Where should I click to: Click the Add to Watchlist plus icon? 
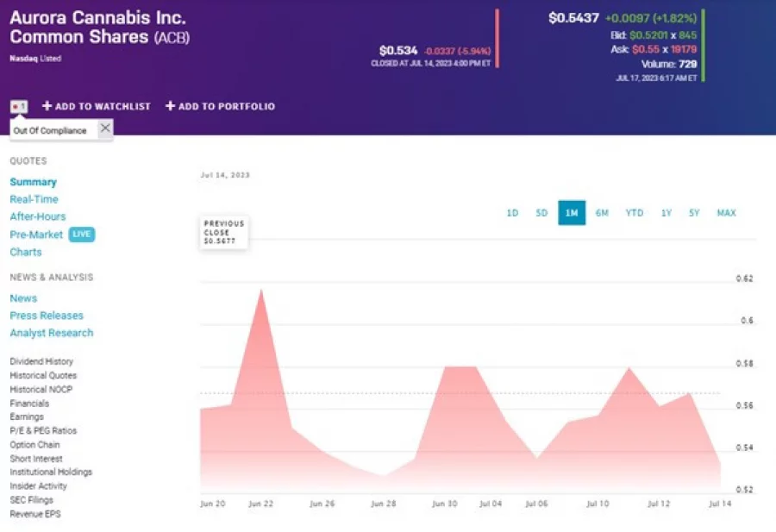[47, 106]
